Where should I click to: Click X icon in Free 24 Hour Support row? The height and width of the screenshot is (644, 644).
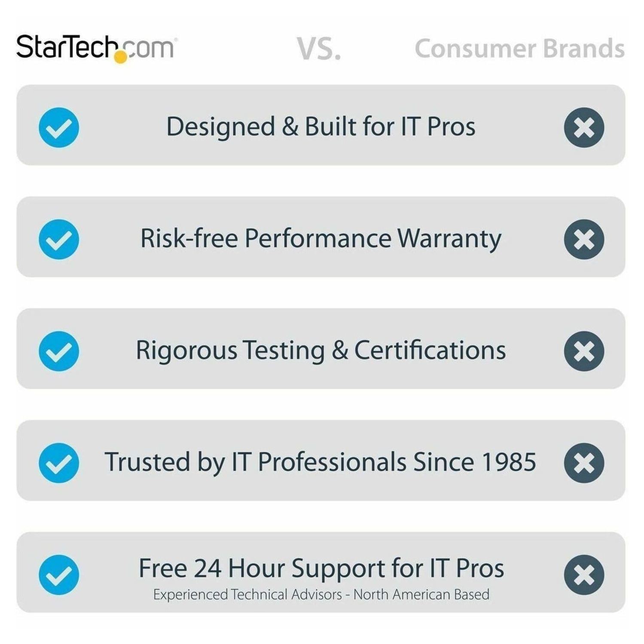pos(584,575)
